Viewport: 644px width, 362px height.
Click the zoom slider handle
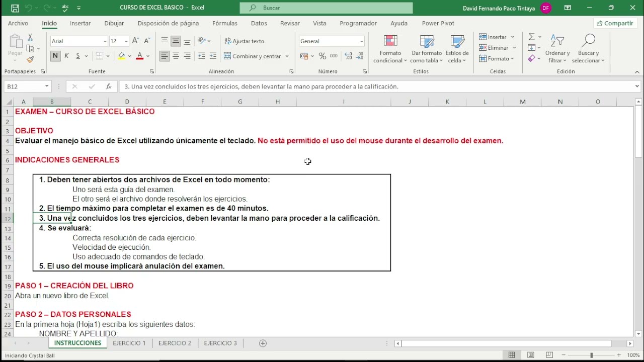click(591, 355)
